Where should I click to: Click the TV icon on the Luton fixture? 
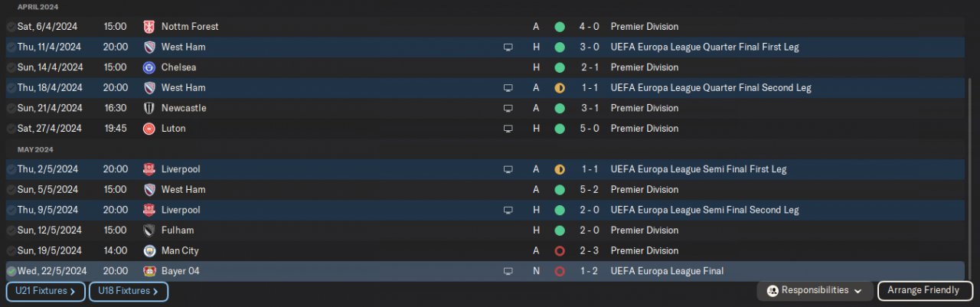click(508, 129)
